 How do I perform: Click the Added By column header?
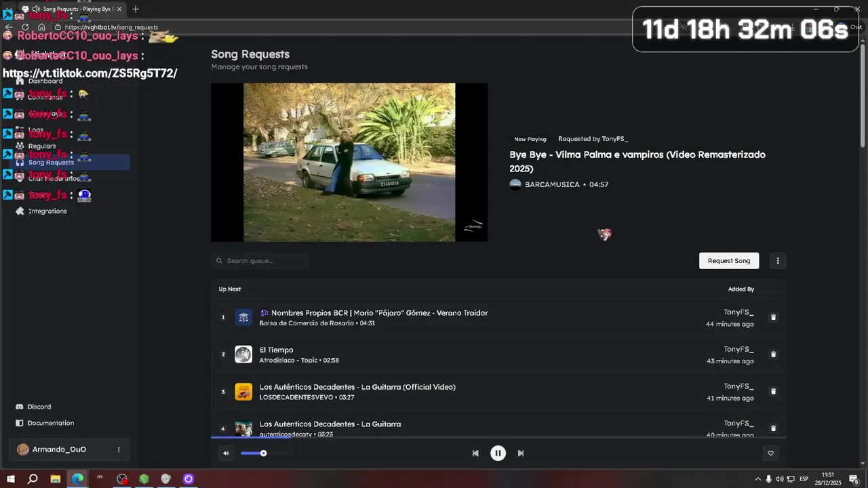(741, 289)
